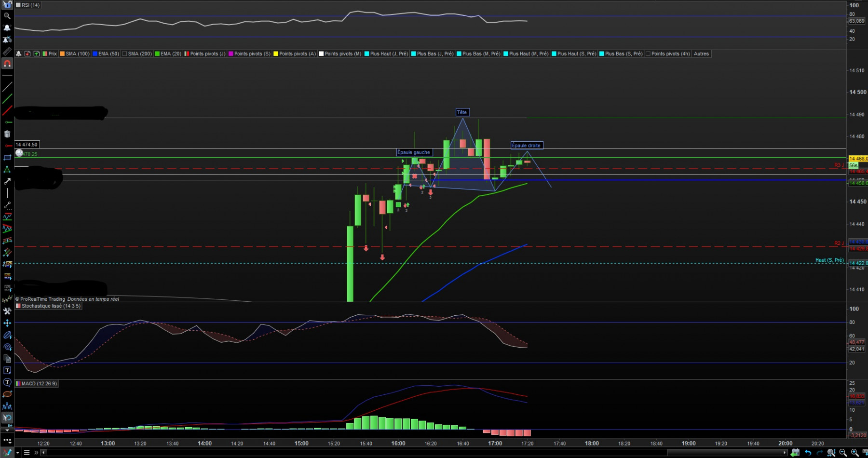
Task: Toggle the Prix legend checkbox
Action: tap(45, 54)
